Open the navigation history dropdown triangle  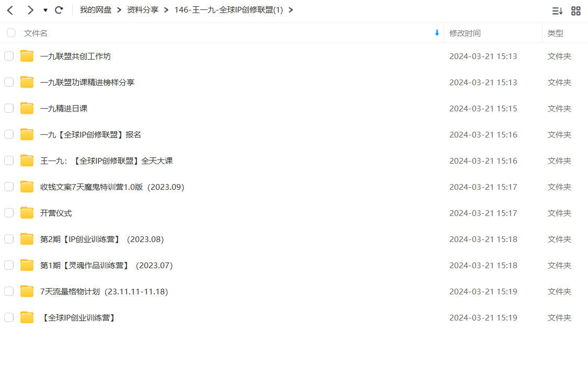(46, 10)
